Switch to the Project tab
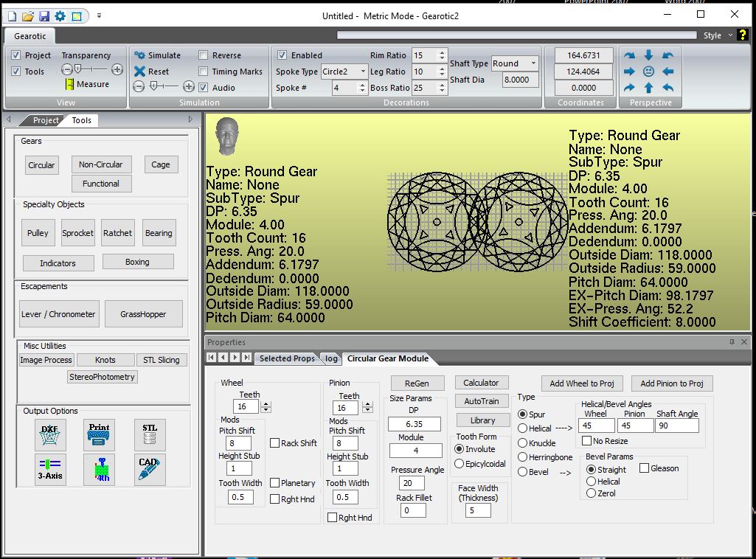Image resolution: width=756 pixels, height=559 pixels. [46, 120]
